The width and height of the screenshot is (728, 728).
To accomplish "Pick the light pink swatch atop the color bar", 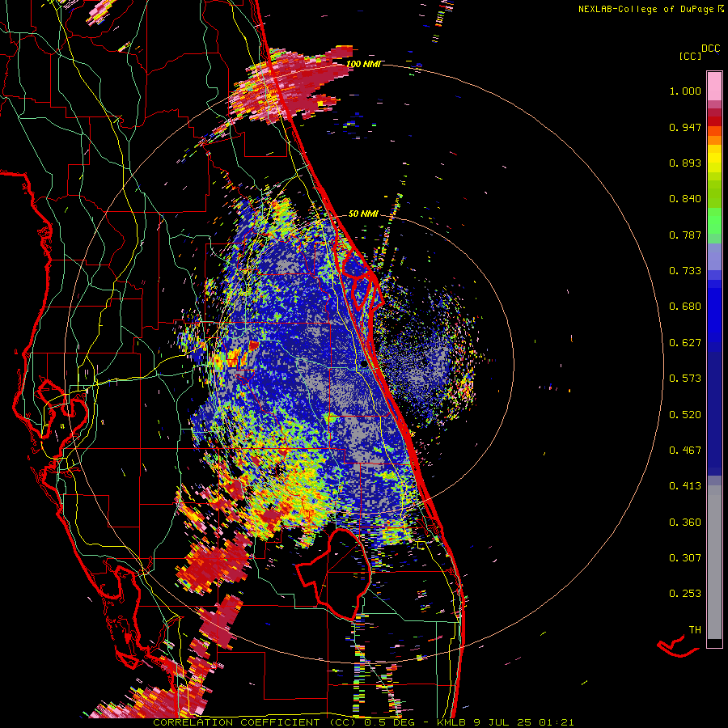I will click(x=714, y=86).
